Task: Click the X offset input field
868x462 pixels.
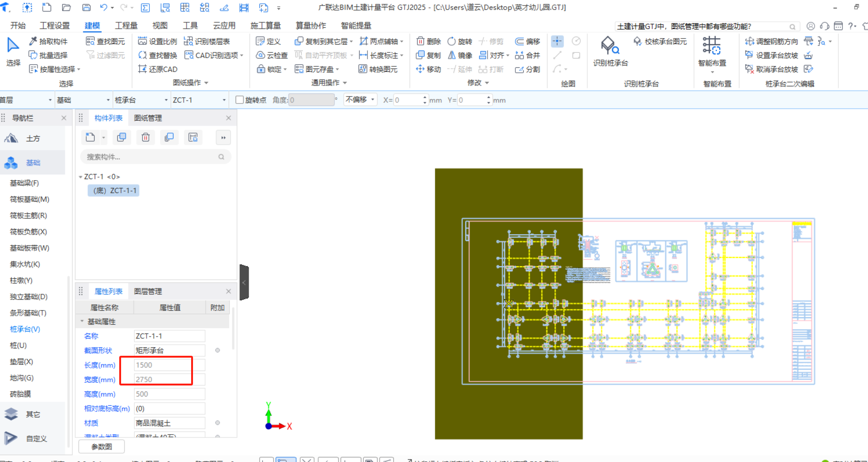Action: click(411, 100)
